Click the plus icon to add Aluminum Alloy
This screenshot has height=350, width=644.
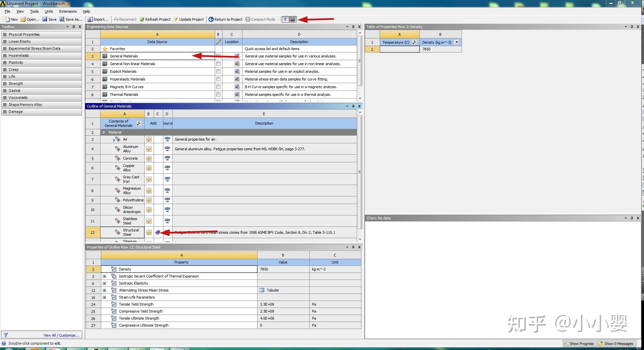pos(149,149)
